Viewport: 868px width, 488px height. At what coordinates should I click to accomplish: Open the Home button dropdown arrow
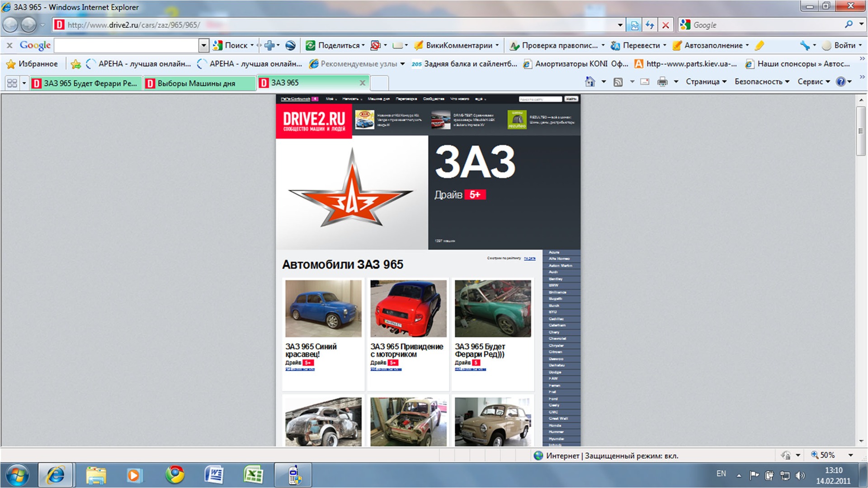[x=604, y=82]
